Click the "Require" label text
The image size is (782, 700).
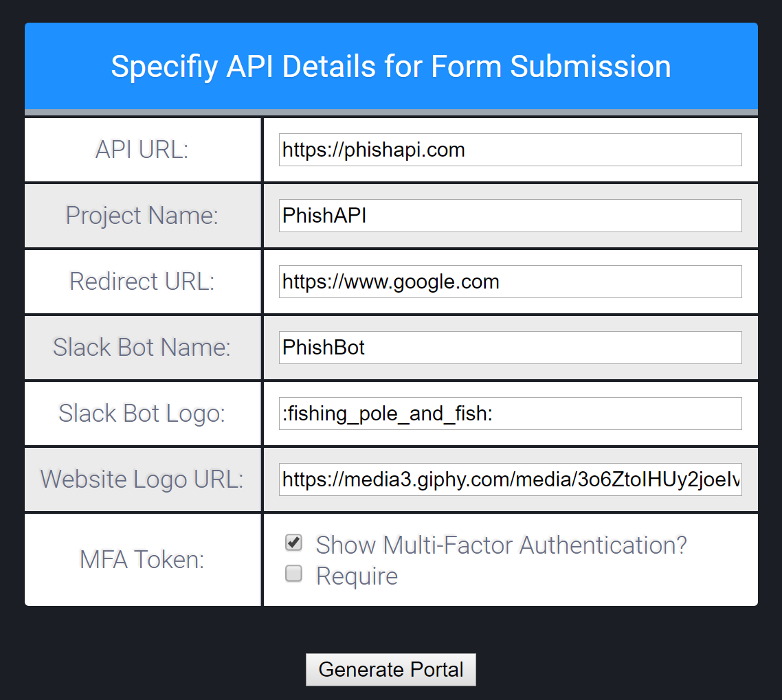pos(357,576)
